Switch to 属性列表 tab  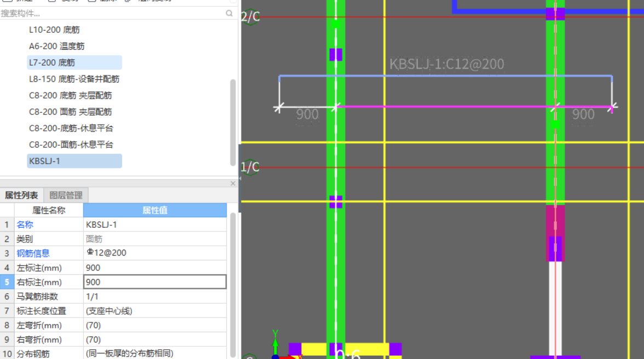coord(21,195)
